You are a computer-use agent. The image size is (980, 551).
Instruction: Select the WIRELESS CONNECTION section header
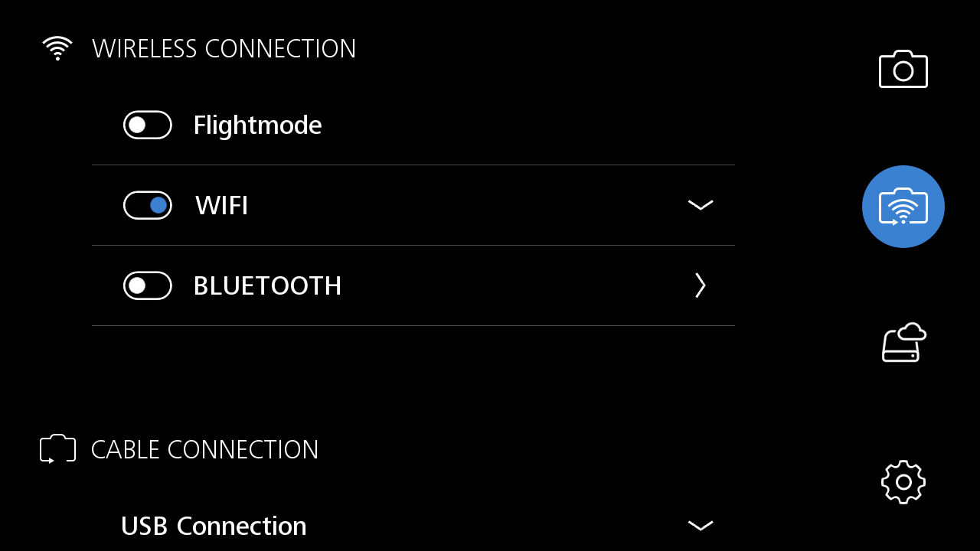tap(224, 47)
